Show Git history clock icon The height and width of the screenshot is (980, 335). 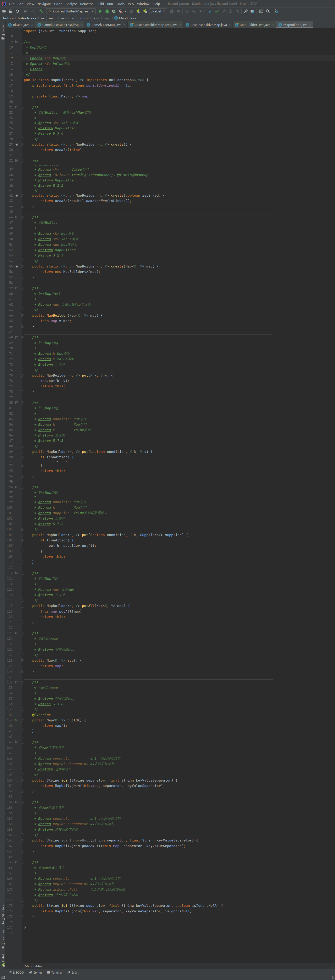230,11
